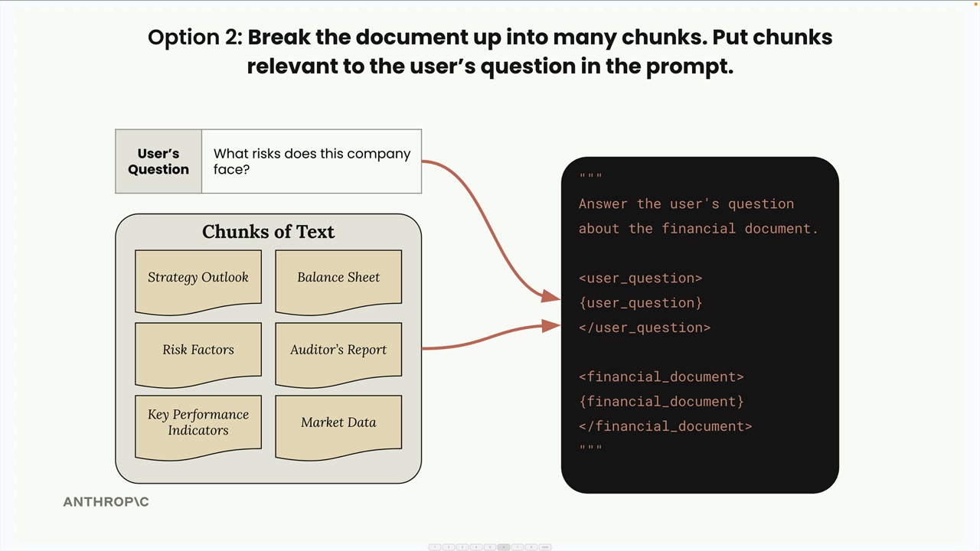Click the 'Chunks of Text' heading
The width and height of the screenshot is (980, 551).
(268, 232)
